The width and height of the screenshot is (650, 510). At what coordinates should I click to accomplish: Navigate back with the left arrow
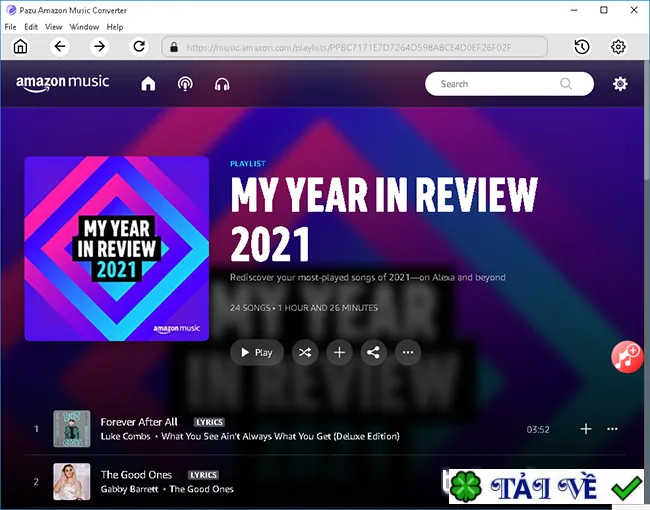(x=60, y=46)
